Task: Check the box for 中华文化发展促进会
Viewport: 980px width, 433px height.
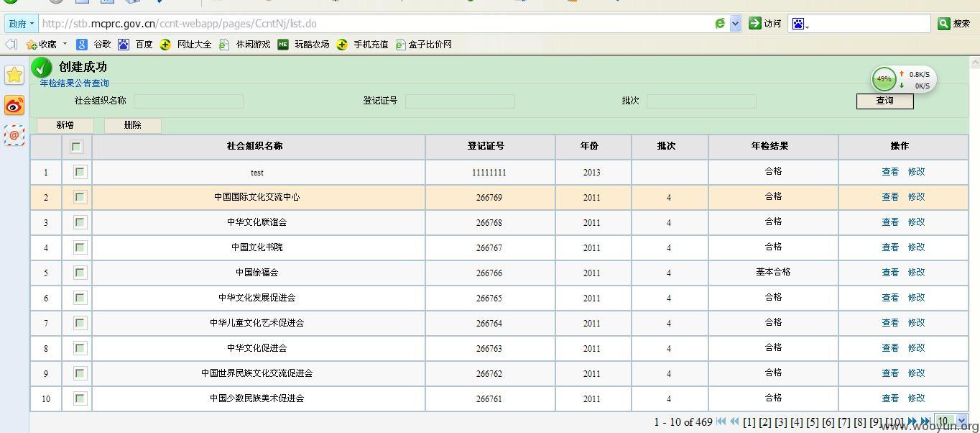Action: 80,298
